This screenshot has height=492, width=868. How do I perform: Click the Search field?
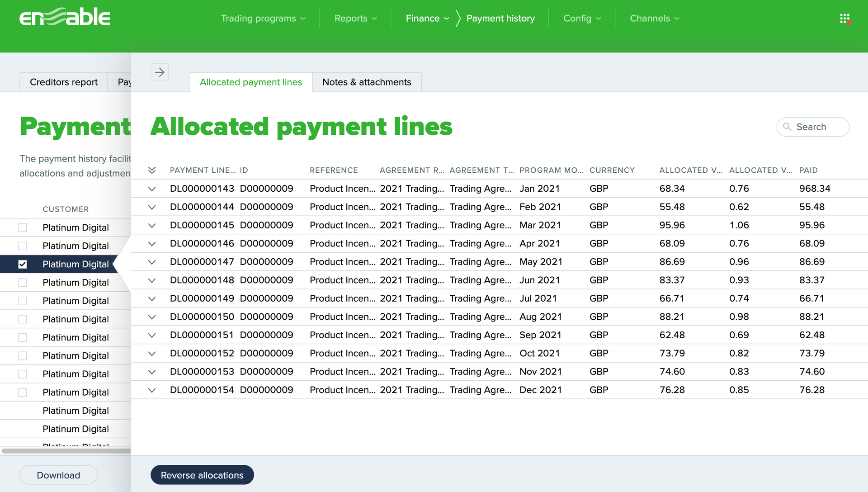click(813, 127)
